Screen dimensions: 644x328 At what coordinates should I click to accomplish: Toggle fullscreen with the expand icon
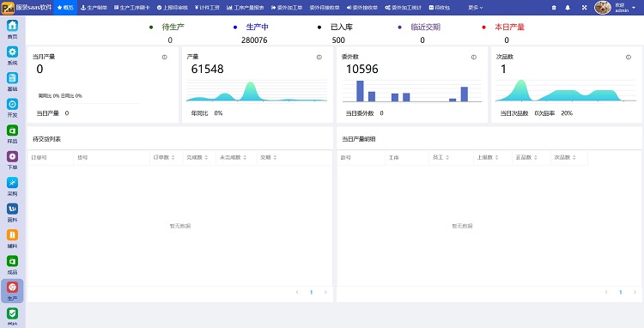(x=585, y=8)
